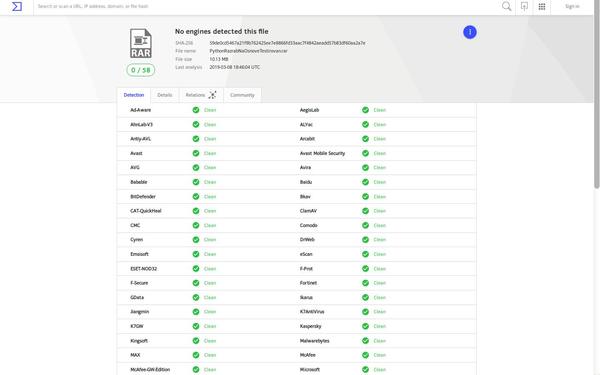Open the Relations tab

point(201,95)
